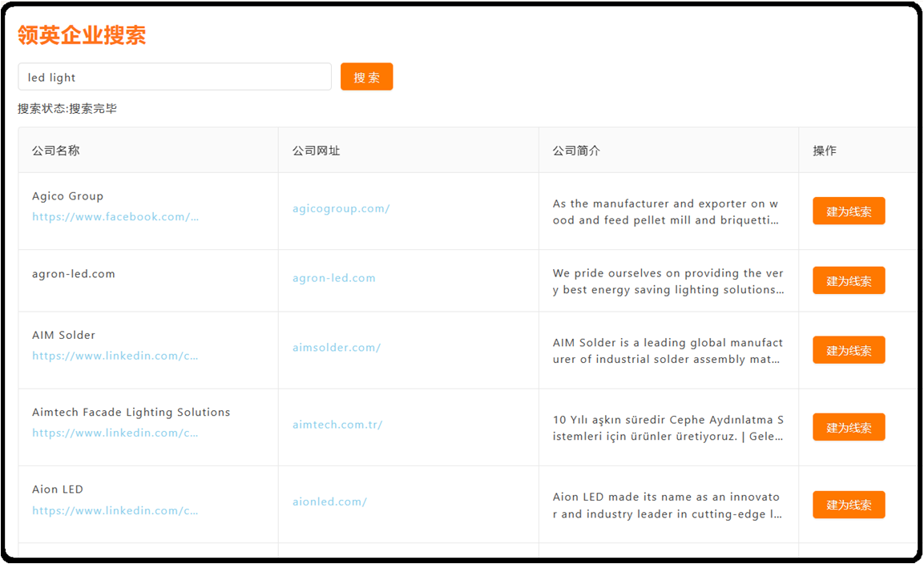Visit aimtech.com.tr/ website link
The width and height of the screenshot is (924, 564).
click(x=337, y=425)
